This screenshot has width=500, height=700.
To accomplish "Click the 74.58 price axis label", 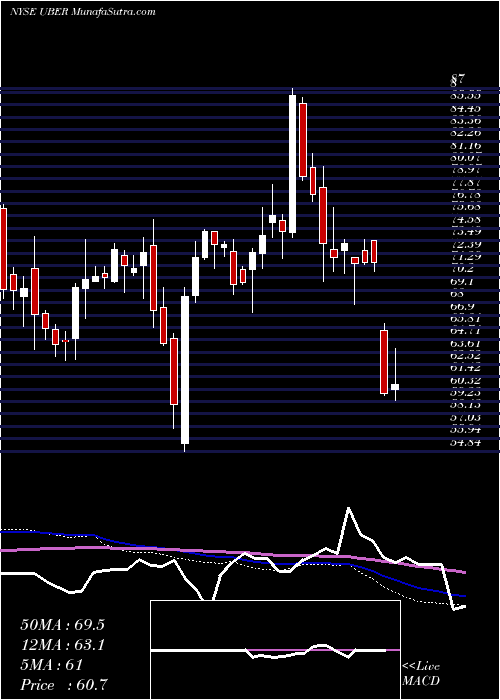I will click(x=466, y=219).
